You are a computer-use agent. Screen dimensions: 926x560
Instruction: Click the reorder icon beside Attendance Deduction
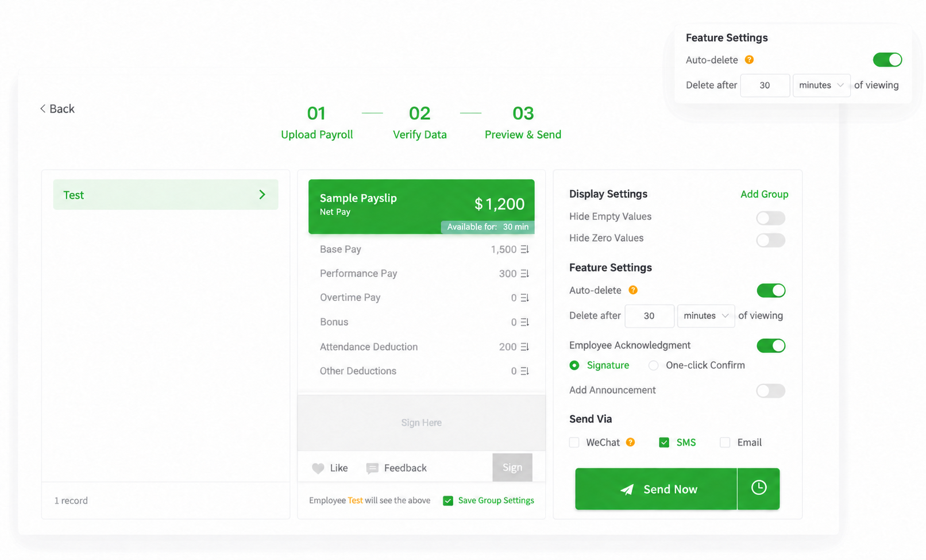point(524,347)
